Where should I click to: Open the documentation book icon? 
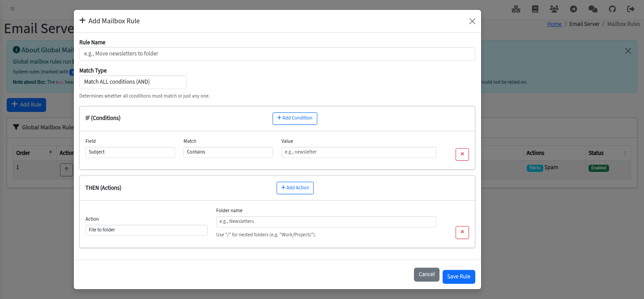(535, 9)
